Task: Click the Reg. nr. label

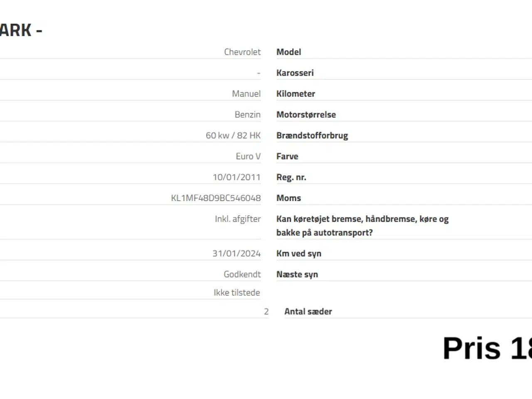Action: [x=291, y=177]
